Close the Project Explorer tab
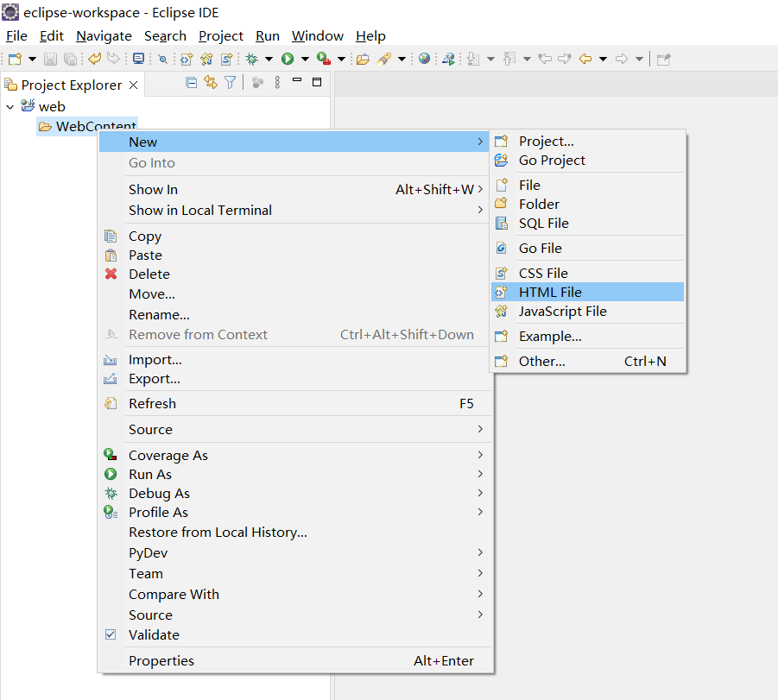Image resolution: width=778 pixels, height=700 pixels. (133, 85)
